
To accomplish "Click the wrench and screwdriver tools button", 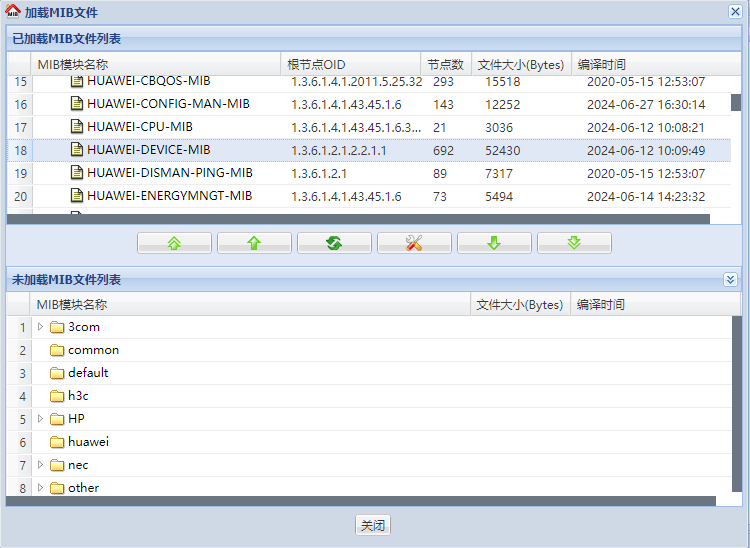I will coord(414,243).
